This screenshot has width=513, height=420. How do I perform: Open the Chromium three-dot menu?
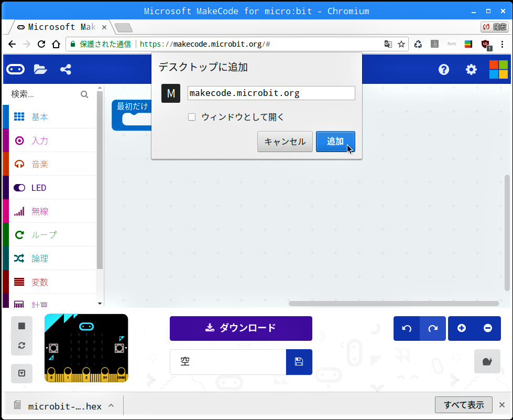coord(502,44)
